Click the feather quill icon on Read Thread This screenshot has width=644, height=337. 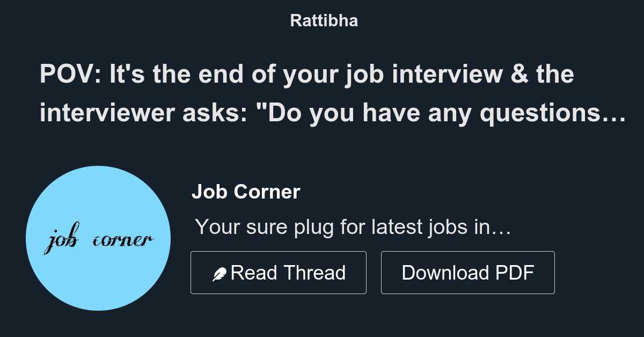tap(221, 273)
